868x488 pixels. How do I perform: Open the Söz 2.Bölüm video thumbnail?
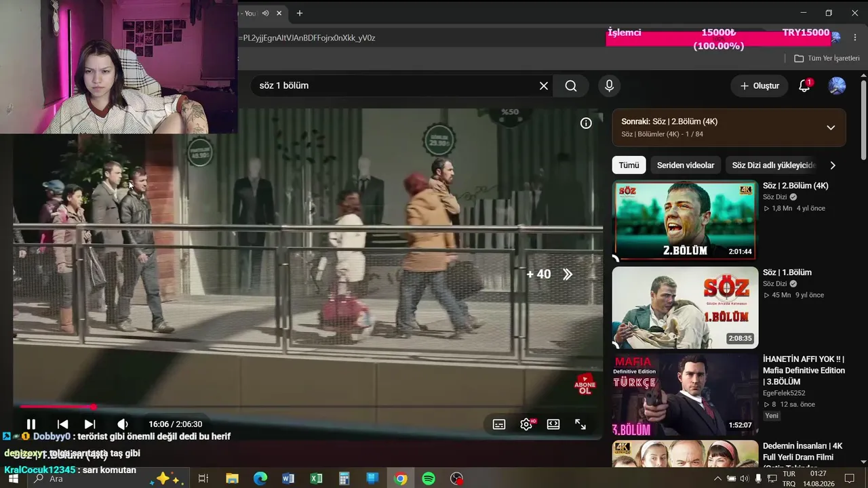click(685, 220)
